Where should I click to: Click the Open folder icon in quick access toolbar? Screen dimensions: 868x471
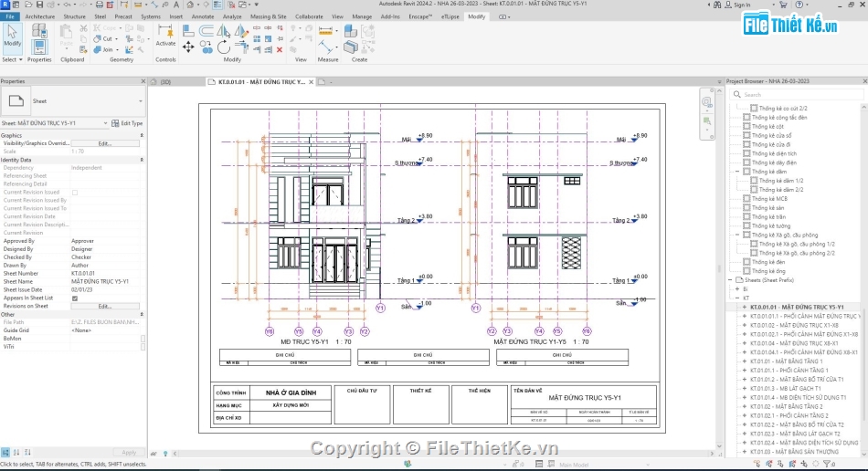click(28, 5)
